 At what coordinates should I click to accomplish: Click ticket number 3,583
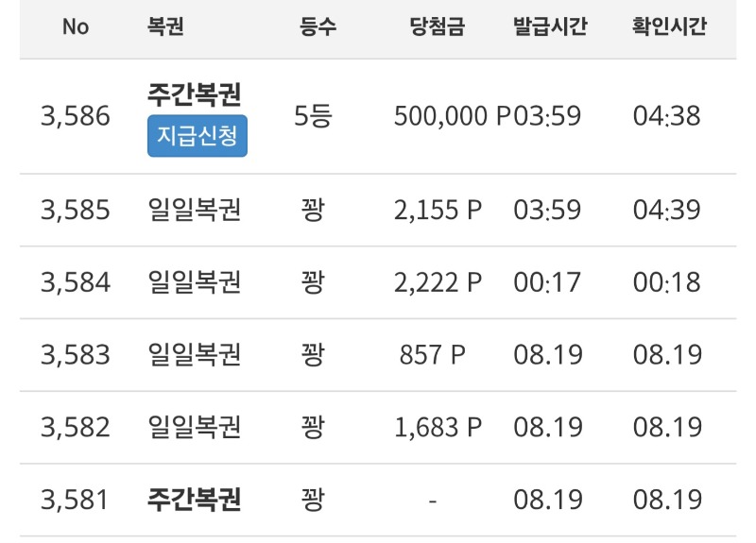76,355
